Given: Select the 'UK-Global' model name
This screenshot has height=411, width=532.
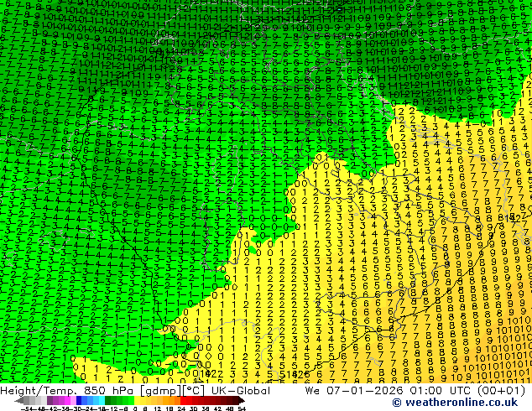Looking at the screenshot, I should pyautogui.click(x=241, y=391).
